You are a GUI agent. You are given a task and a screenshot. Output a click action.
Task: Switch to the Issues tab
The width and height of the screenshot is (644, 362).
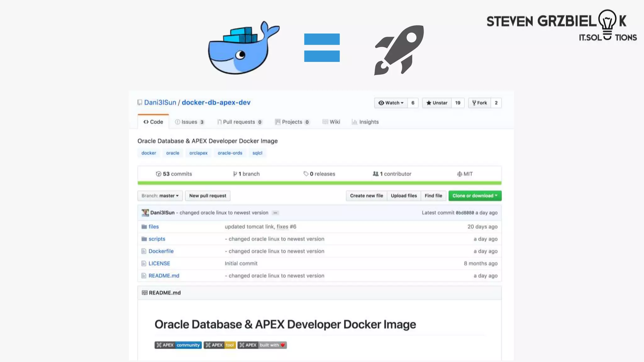(x=189, y=122)
